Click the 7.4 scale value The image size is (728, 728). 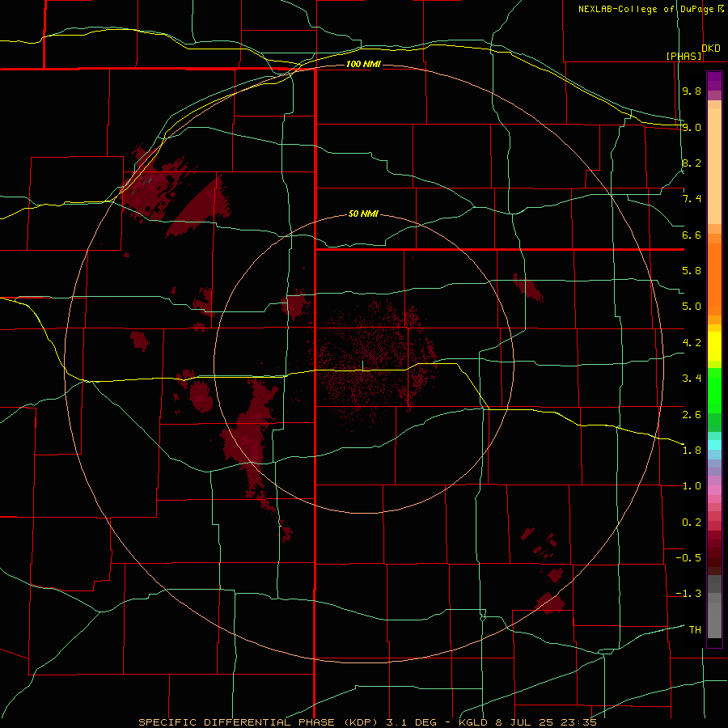click(692, 199)
